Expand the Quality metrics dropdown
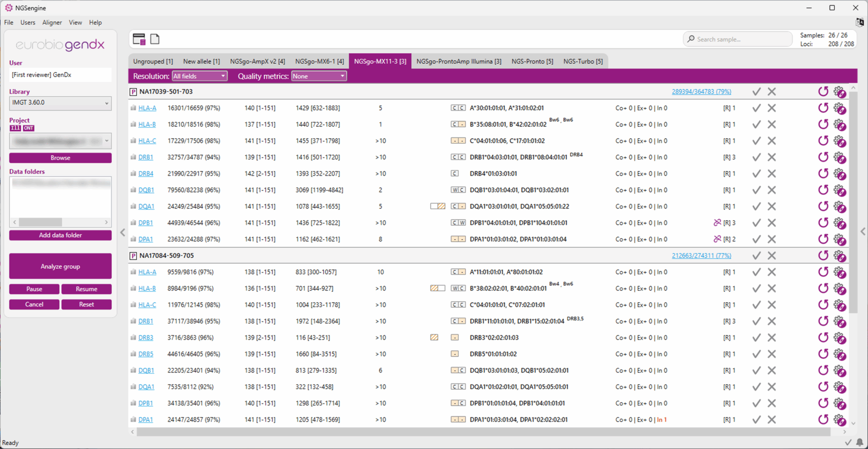This screenshot has height=449, width=868. pyautogui.click(x=319, y=76)
